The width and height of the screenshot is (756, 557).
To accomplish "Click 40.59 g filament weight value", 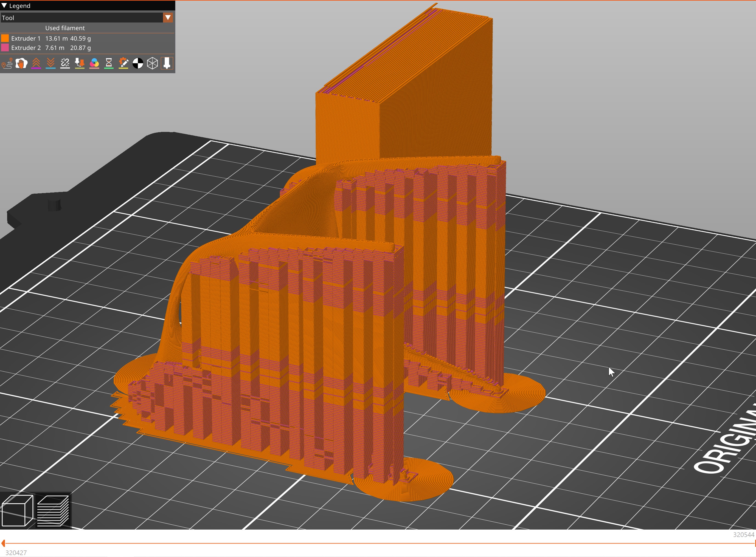I will pyautogui.click(x=81, y=38).
